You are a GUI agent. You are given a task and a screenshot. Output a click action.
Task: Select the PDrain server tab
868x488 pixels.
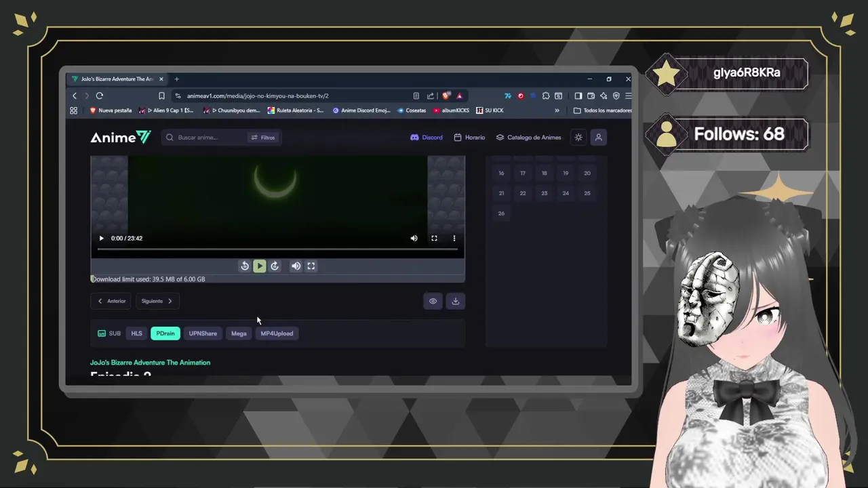point(165,333)
